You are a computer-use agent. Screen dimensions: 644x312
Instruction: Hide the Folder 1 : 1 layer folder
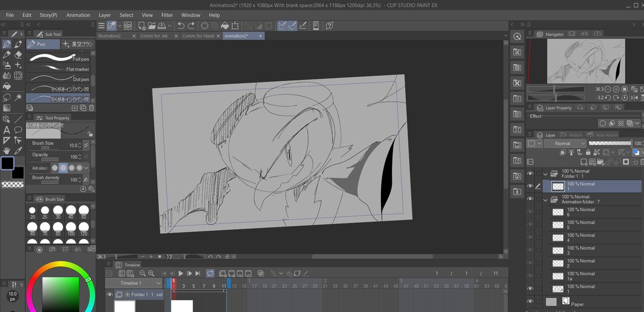[530, 173]
